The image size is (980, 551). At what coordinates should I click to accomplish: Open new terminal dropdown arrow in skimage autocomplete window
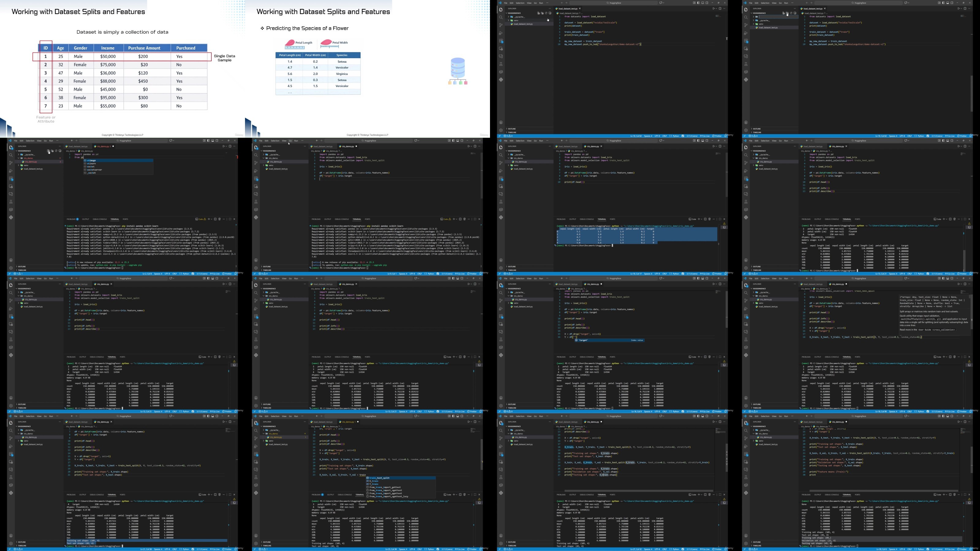pyautogui.click(x=212, y=219)
